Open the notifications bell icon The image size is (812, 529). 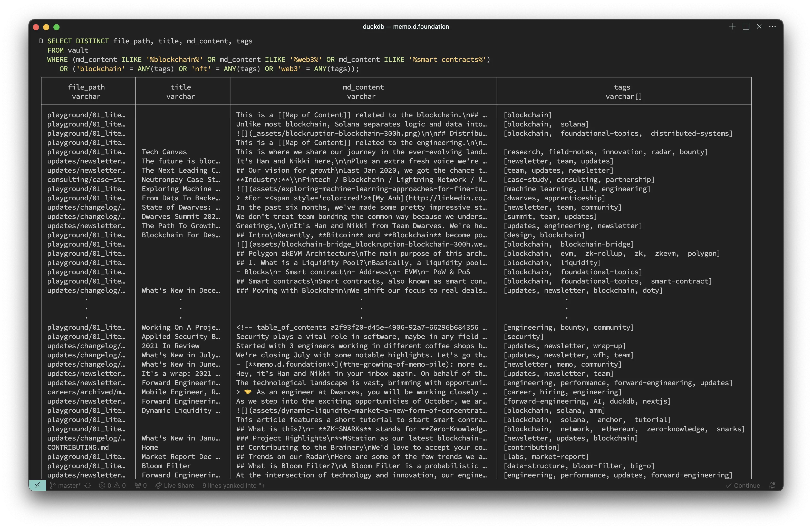pos(772,485)
